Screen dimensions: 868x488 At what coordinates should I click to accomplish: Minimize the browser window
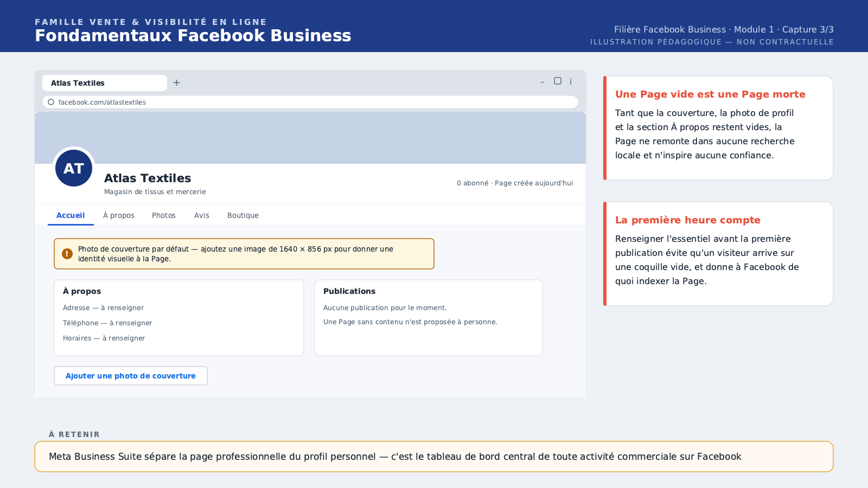tap(542, 82)
